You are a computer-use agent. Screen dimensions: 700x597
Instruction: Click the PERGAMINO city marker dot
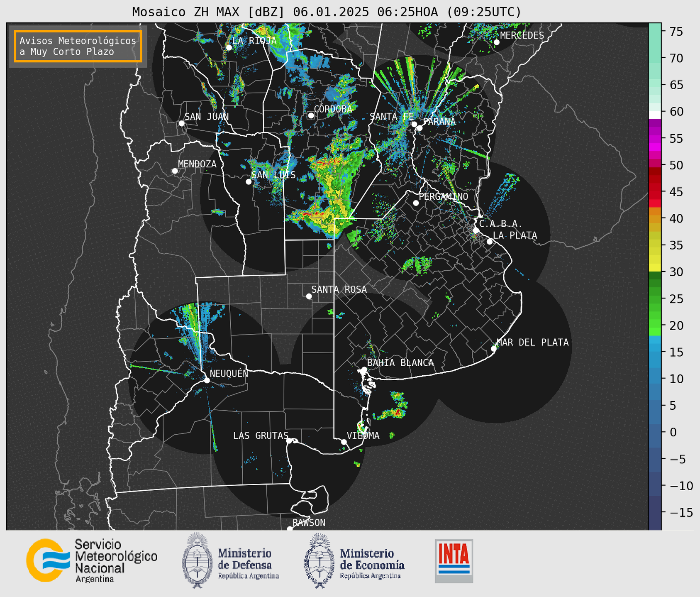coord(416,203)
